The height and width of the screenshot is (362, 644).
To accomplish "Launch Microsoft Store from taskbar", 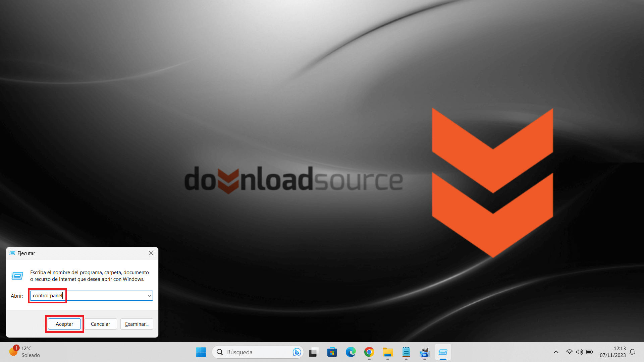I will [332, 352].
